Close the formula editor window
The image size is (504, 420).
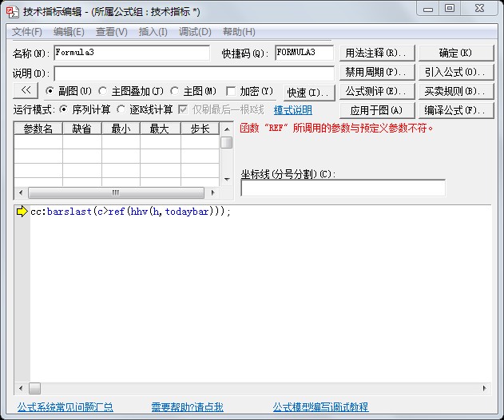click(479, 8)
